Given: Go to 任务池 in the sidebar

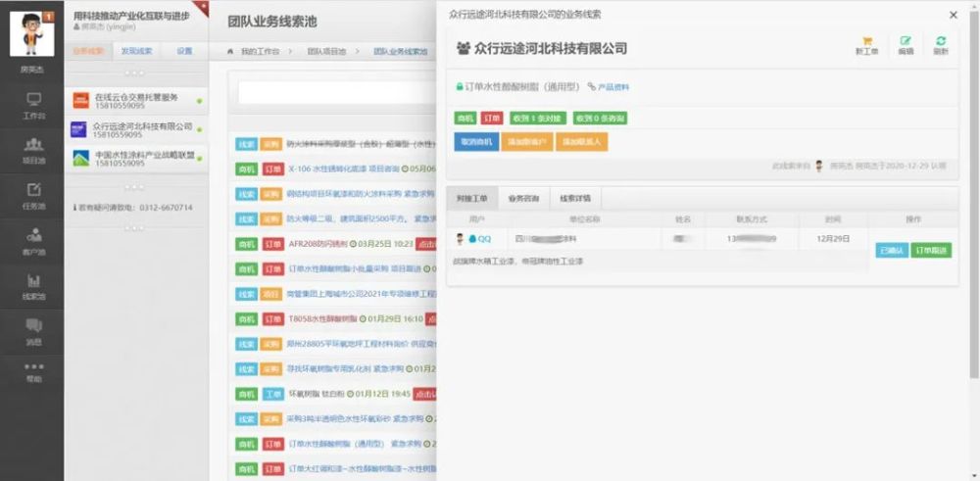Looking at the screenshot, I should click(33, 194).
